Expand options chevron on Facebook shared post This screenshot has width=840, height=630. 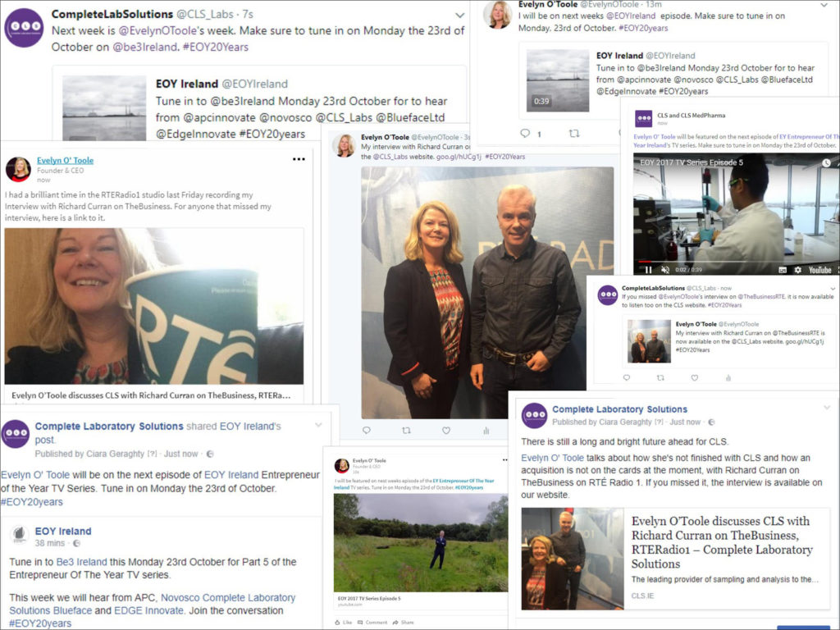pos(319,425)
